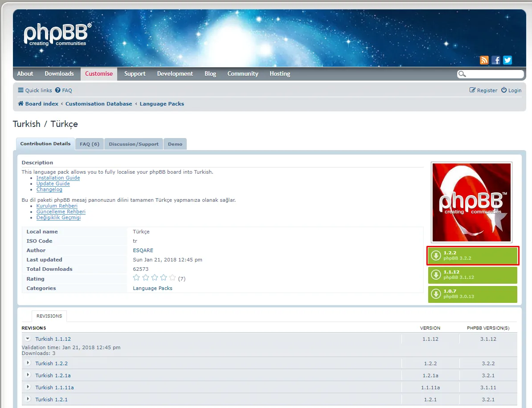Open the Değişiklik Geçmişi link
Image resolution: width=532 pixels, height=408 pixels.
(x=58, y=217)
